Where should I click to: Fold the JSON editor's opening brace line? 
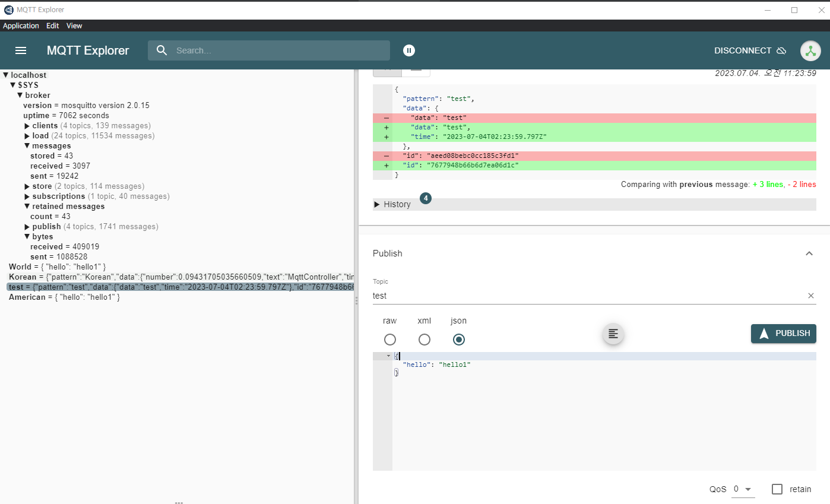click(388, 356)
